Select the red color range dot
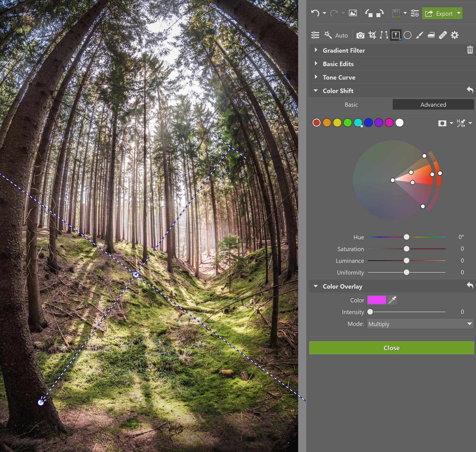476x452 pixels. 316,123
